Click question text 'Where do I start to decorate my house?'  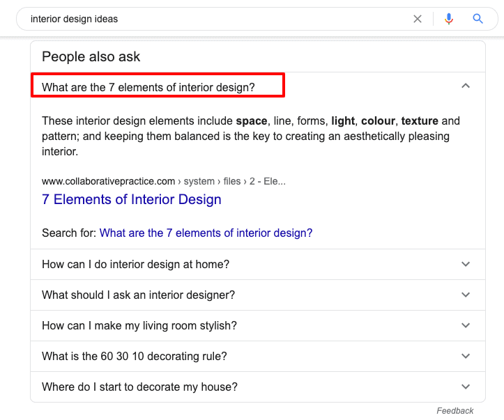[139, 387]
